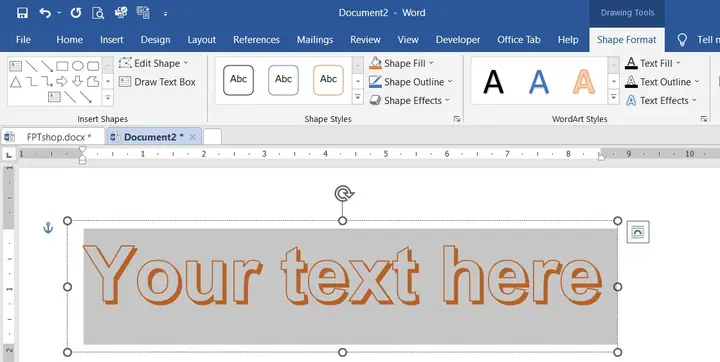Select the Triangle shape in the gallery
The width and height of the screenshot is (720, 362).
[x=16, y=82]
